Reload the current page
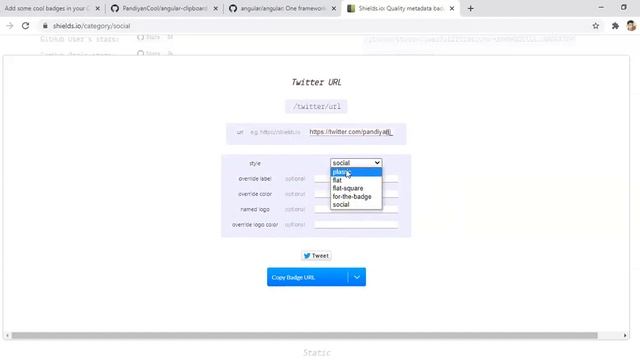This screenshot has width=640, height=360. 25,26
